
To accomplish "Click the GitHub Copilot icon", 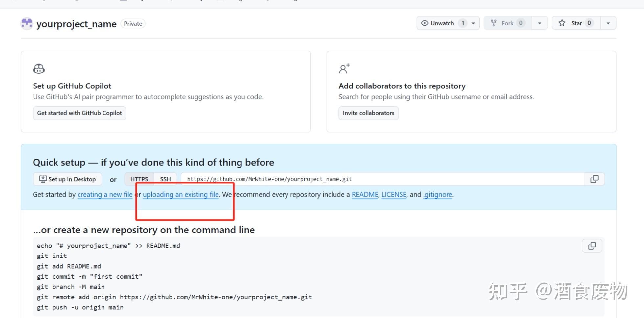I will tap(38, 69).
